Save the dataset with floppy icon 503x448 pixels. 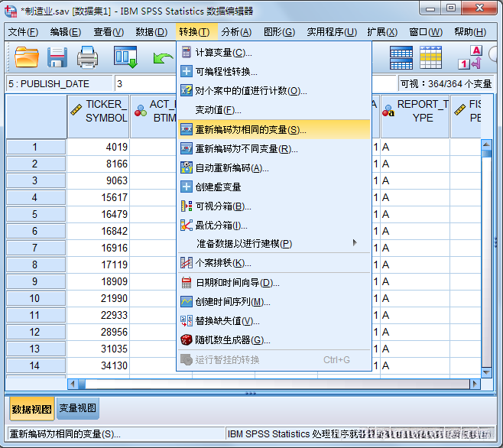coord(57,57)
